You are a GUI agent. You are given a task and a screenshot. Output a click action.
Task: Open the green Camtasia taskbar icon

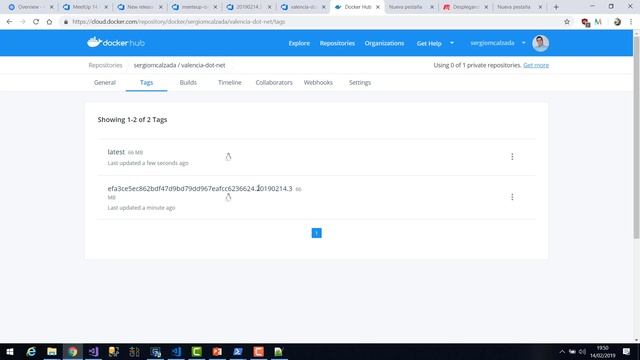pos(197,351)
